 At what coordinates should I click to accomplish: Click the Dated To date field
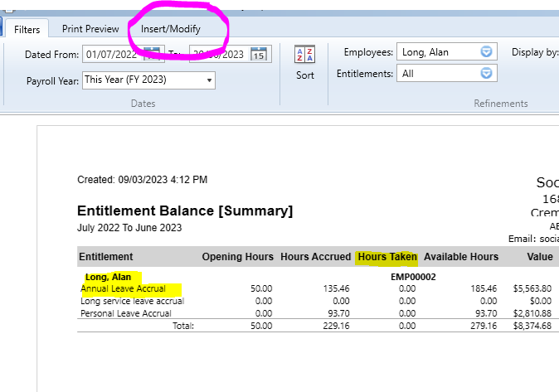218,54
